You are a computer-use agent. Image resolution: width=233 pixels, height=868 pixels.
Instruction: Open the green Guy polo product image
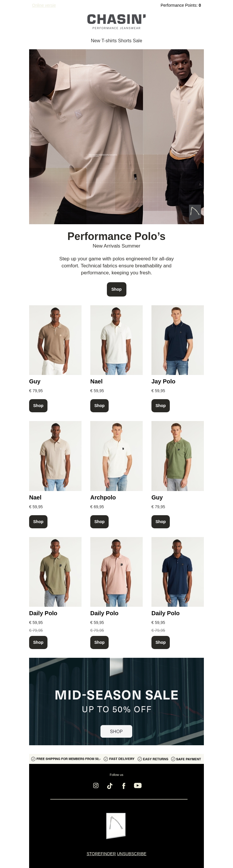pyautogui.click(x=178, y=456)
